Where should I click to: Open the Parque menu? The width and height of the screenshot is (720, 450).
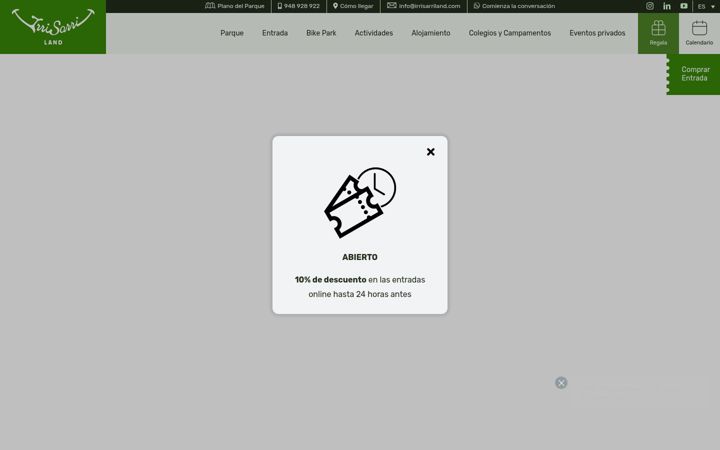pos(232,33)
